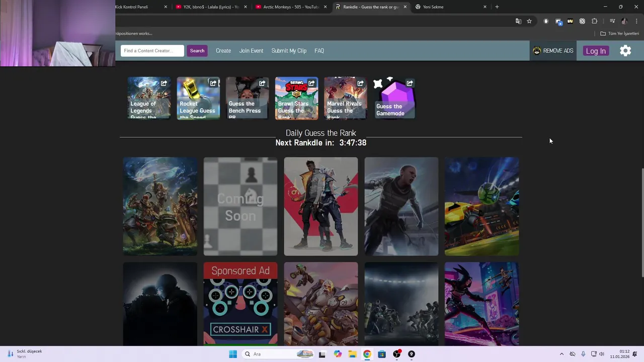Close the Arctic Monkeys 505 tab

(x=325, y=7)
